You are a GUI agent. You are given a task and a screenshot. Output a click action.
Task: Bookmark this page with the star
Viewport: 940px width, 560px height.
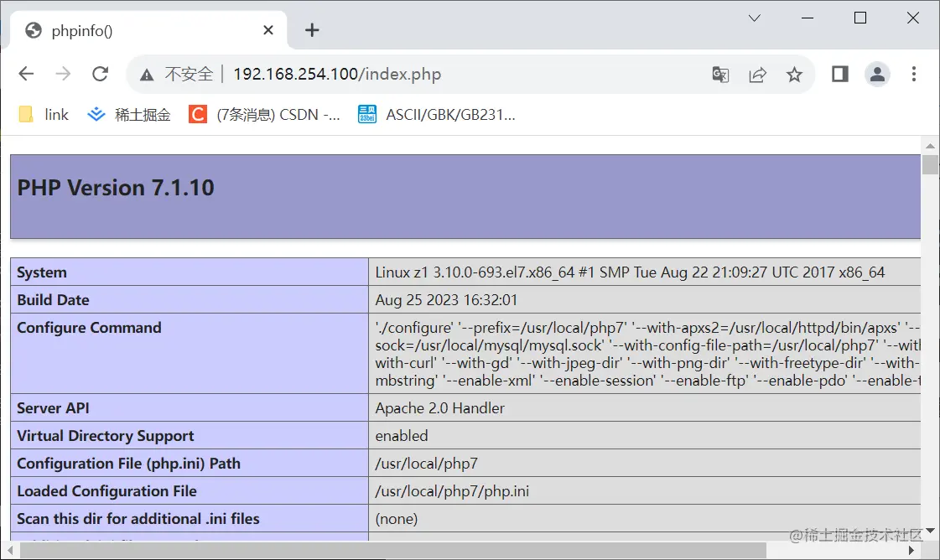tap(794, 75)
